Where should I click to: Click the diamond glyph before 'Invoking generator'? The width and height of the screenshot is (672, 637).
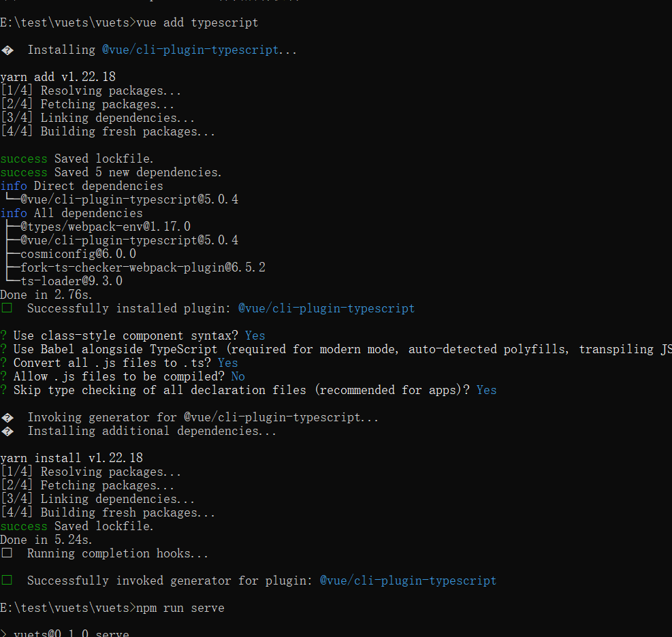click(7, 418)
